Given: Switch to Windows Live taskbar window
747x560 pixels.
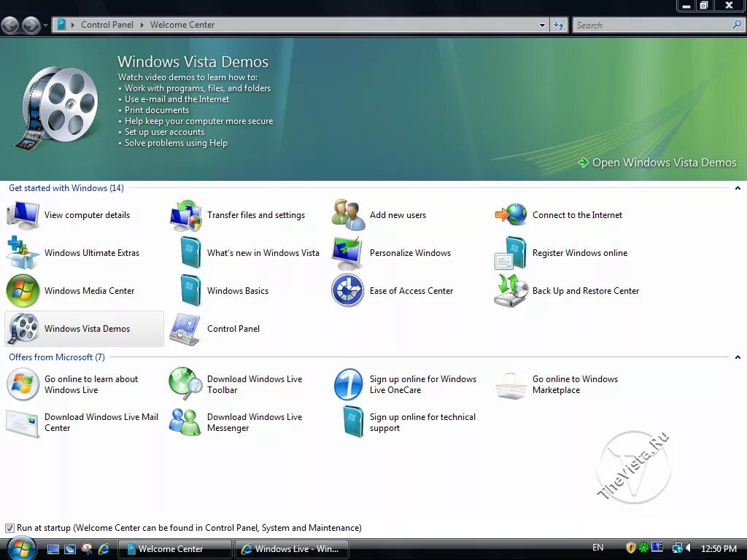Looking at the screenshot, I should pos(291,549).
